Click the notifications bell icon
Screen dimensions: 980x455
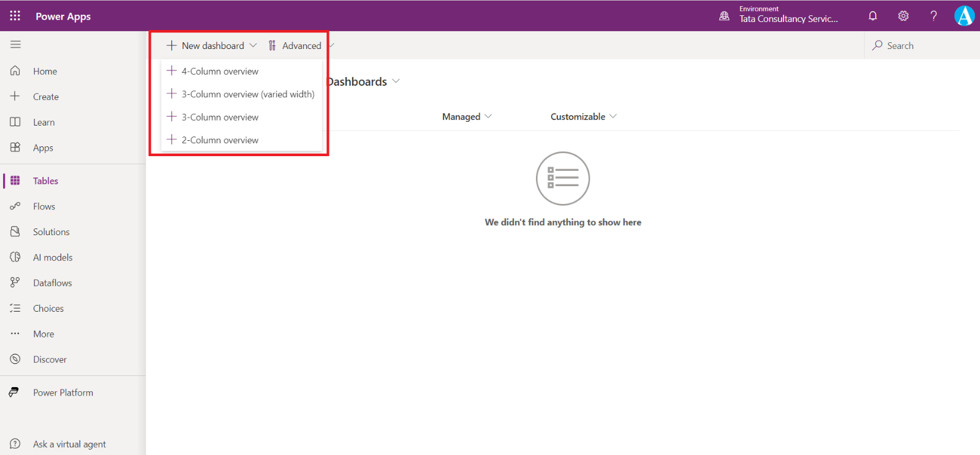click(x=873, y=16)
